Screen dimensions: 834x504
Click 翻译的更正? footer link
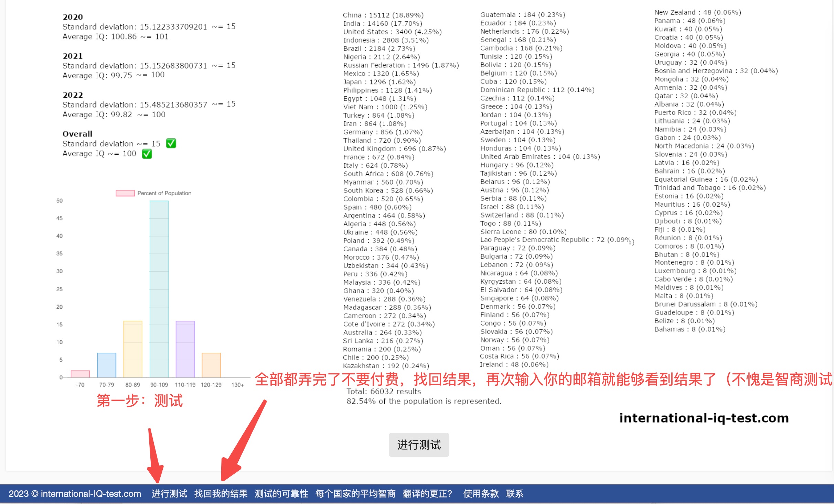pyautogui.click(x=427, y=494)
